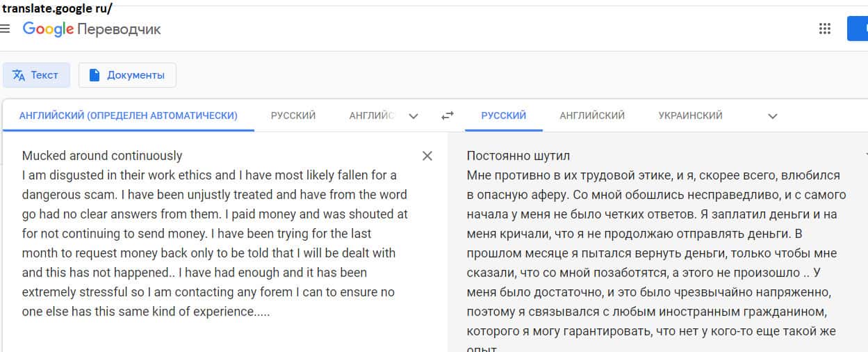Image resolution: width=868 pixels, height=352 pixels.
Task: Click the translate.google URL text
Action: [x=57, y=9]
